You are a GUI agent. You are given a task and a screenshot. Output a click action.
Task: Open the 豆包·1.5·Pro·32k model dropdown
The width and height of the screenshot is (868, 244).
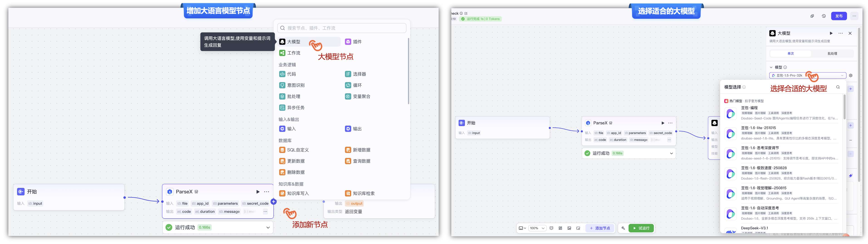pos(808,76)
